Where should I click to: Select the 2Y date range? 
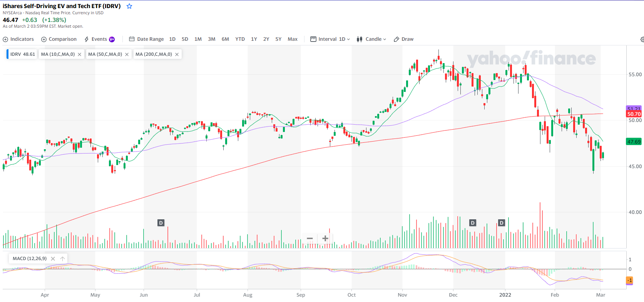coord(266,39)
